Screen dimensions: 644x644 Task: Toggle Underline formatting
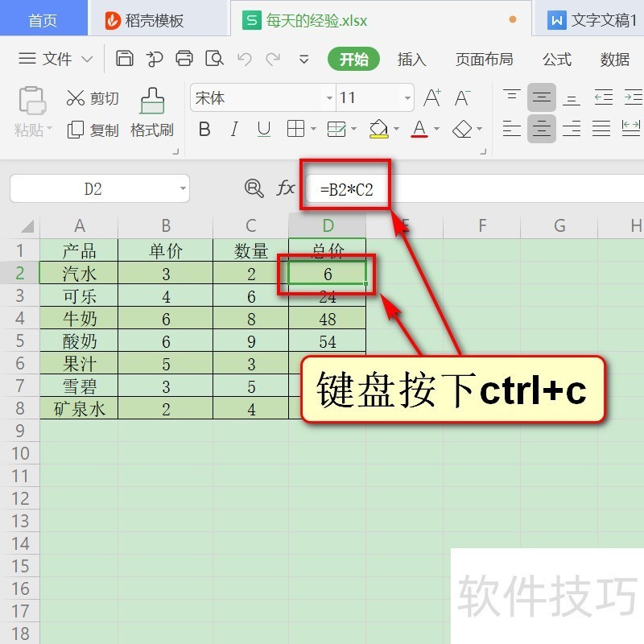pos(264,129)
